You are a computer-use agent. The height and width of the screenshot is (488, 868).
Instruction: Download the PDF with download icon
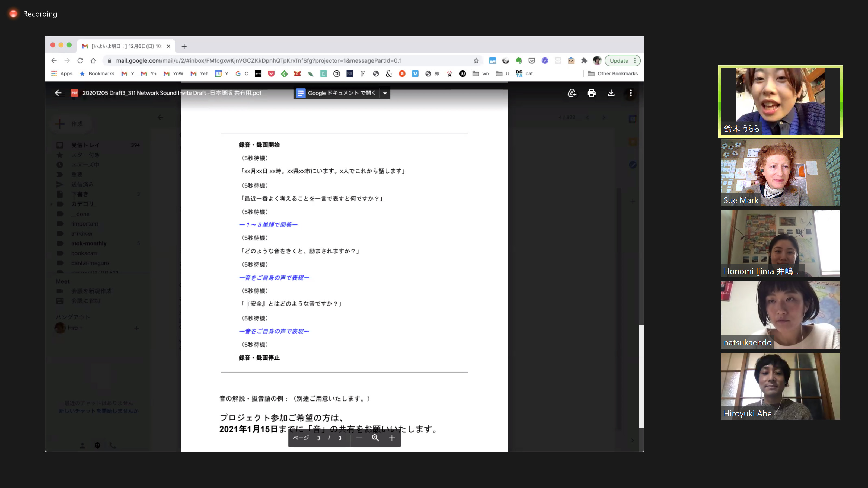point(611,93)
